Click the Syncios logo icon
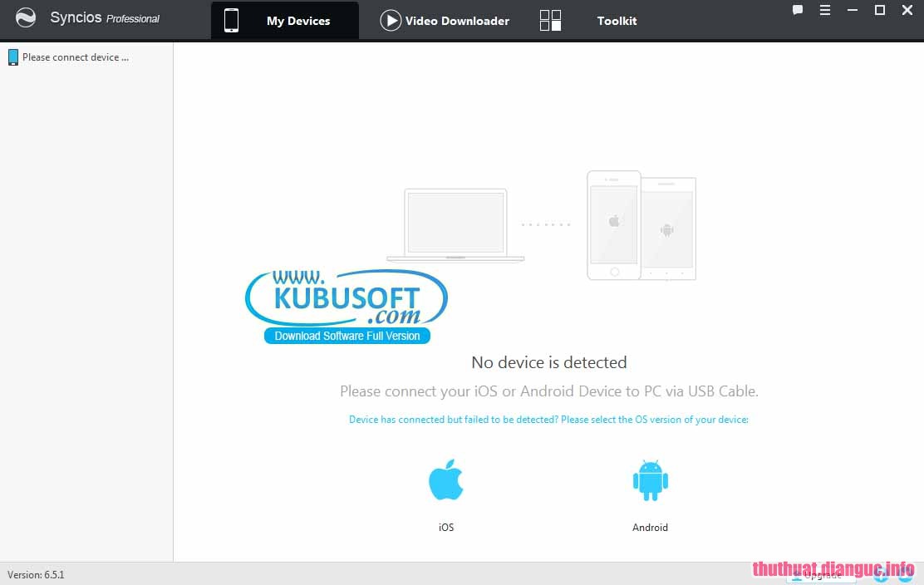The height and width of the screenshot is (585, 924). (25, 17)
